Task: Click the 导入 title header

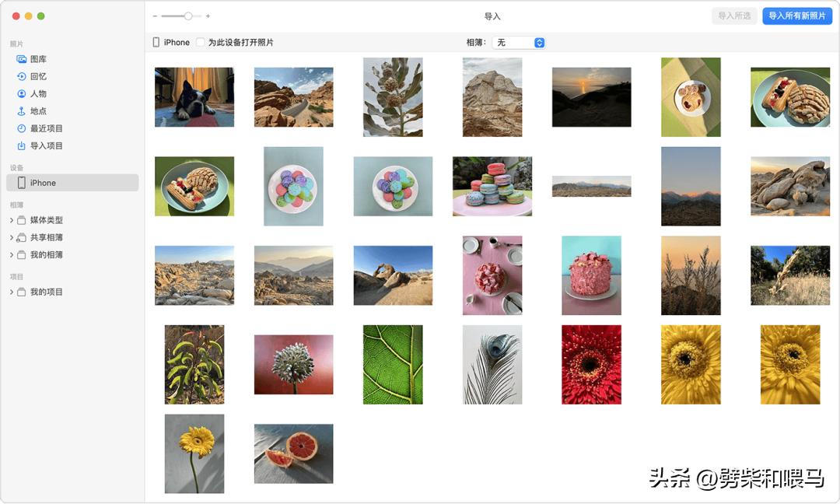Action: pos(493,15)
